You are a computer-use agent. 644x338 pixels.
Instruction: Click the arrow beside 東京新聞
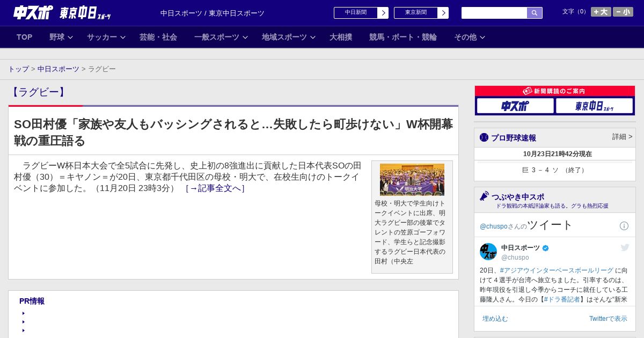click(443, 13)
